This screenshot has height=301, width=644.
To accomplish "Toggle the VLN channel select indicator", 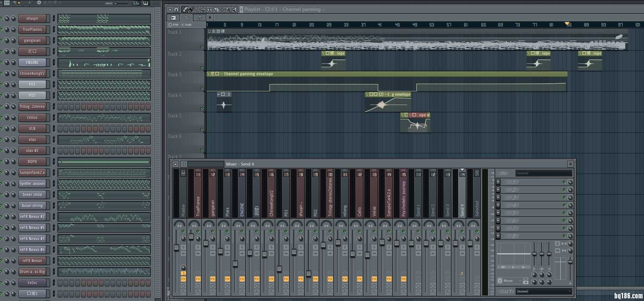I will [54, 128].
